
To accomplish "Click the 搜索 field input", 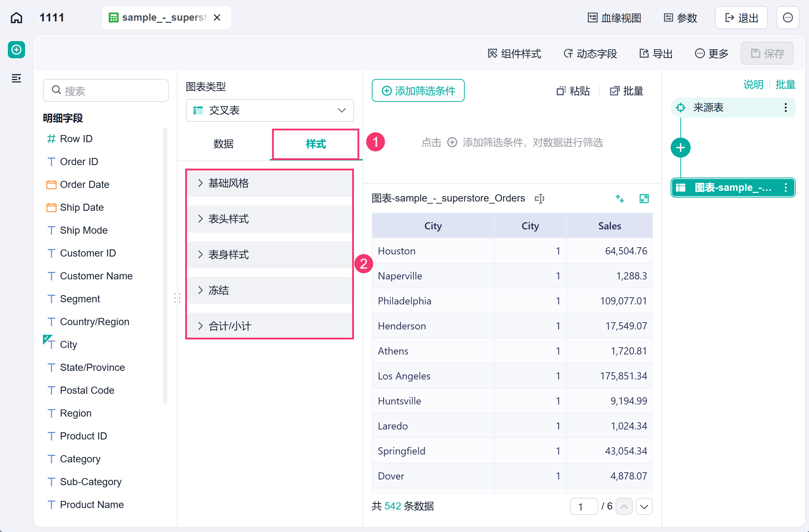I will [x=106, y=91].
